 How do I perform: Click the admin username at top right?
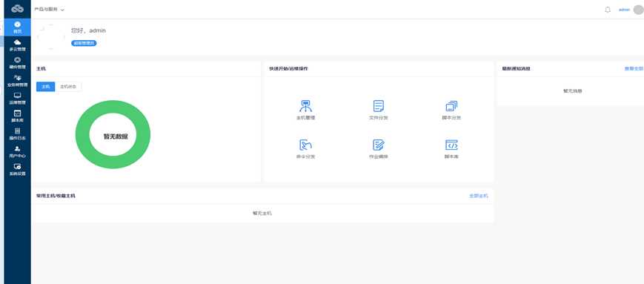(624, 10)
